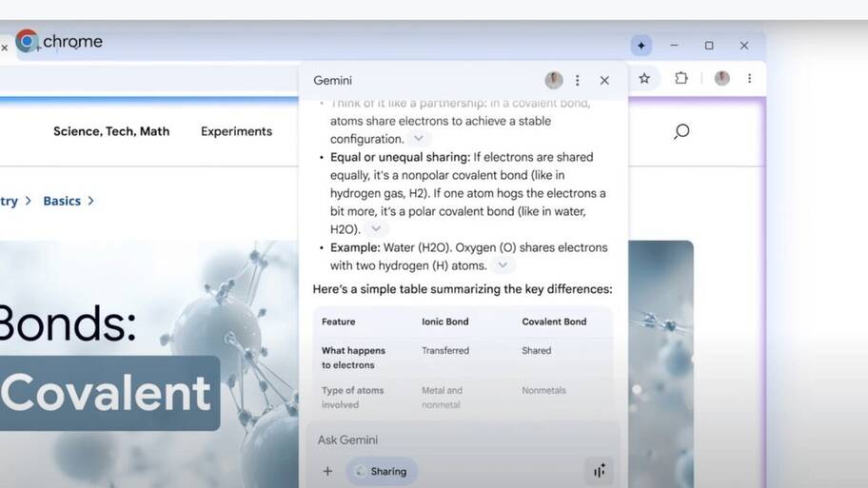The width and height of the screenshot is (868, 488).
Task: Close the Chrome window
Action: tap(744, 46)
